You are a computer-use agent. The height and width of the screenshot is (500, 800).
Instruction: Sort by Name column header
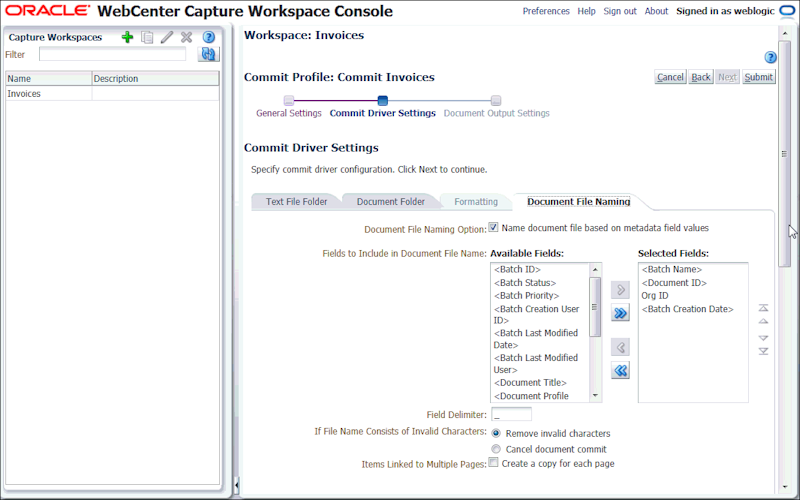point(49,79)
